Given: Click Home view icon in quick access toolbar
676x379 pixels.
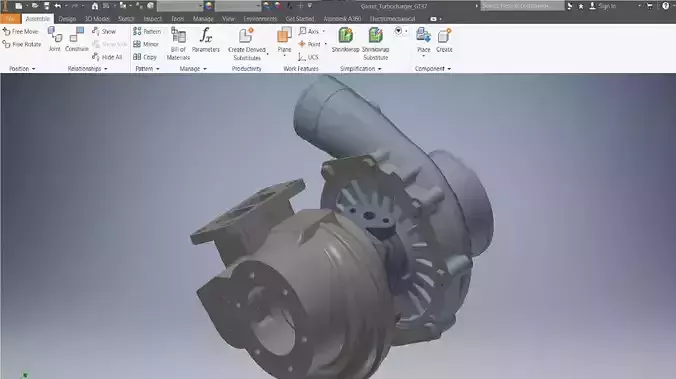Looking at the screenshot, I should coord(95,6).
